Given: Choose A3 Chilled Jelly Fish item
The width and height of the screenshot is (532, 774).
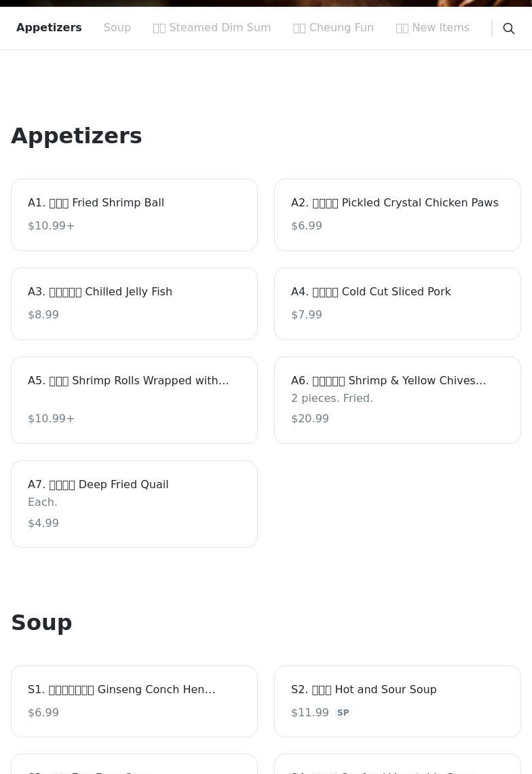Looking at the screenshot, I should (134, 303).
